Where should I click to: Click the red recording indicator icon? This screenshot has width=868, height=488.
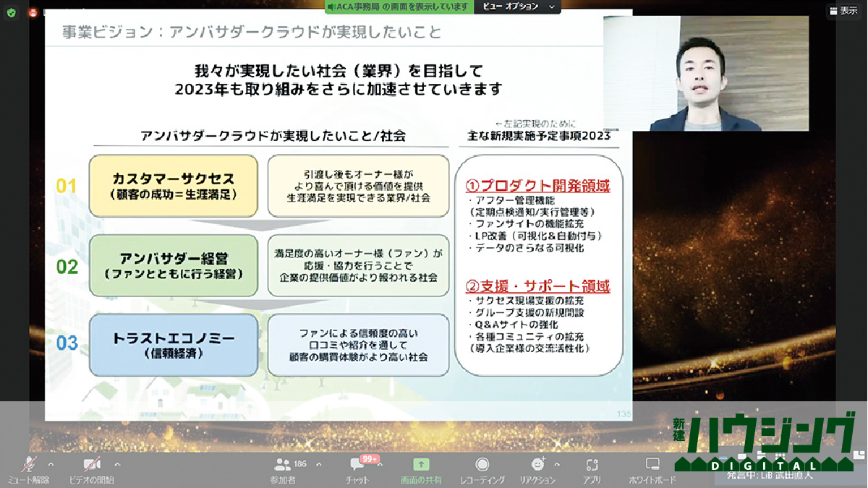click(x=33, y=12)
